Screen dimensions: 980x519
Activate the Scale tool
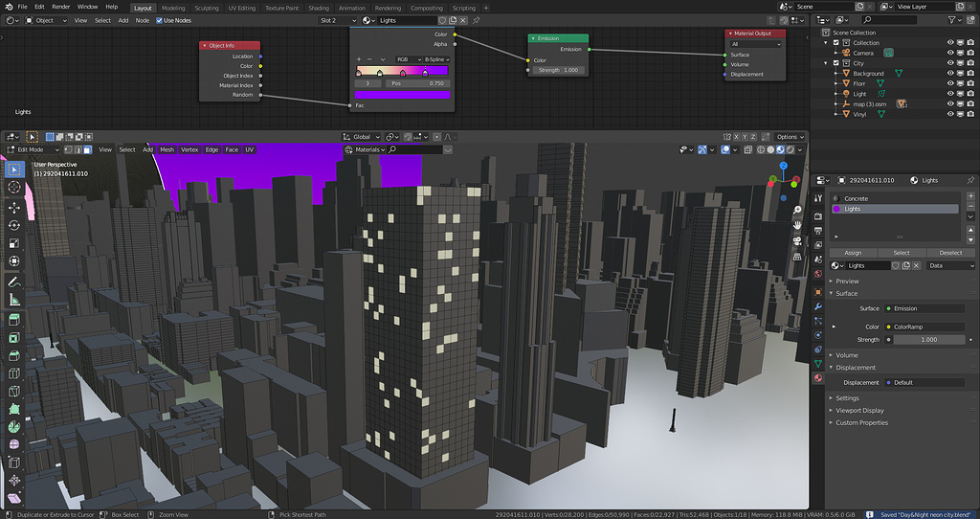pyautogui.click(x=13, y=243)
